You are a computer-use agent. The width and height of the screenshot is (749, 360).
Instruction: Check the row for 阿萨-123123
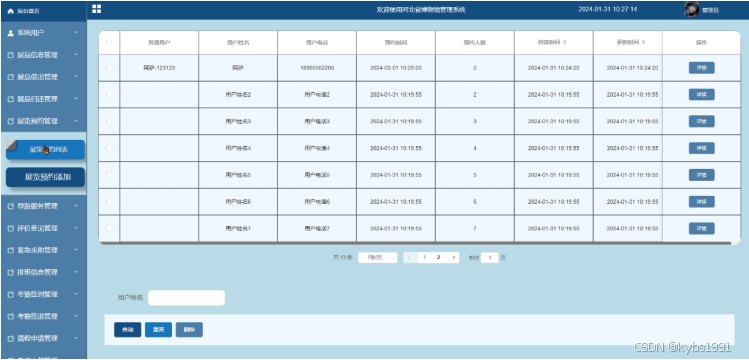point(109,68)
